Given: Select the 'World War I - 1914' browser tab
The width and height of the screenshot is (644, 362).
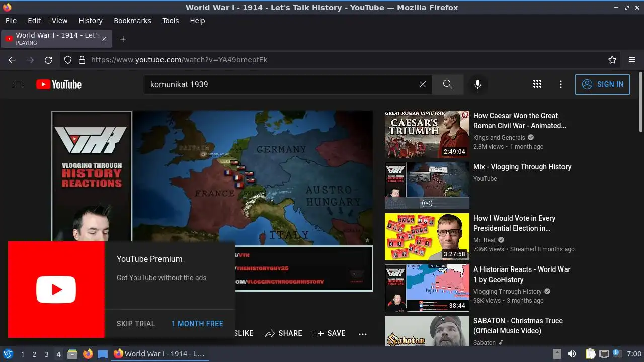Looking at the screenshot, I should pos(57,39).
